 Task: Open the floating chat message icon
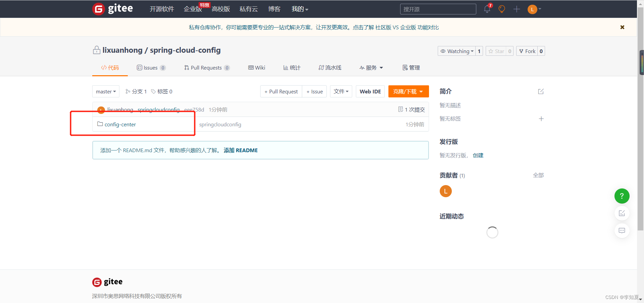pos(622,230)
